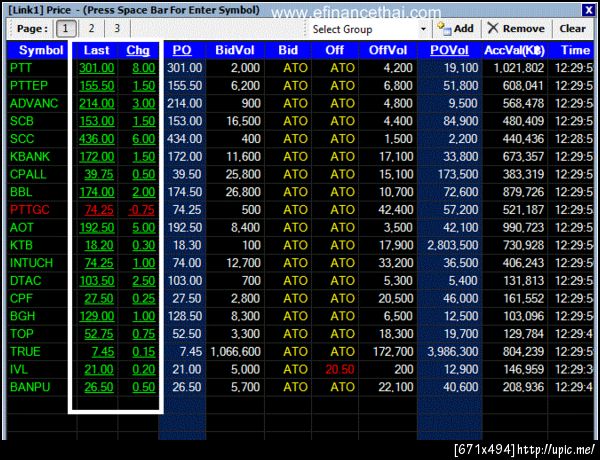Select the TOP symbol
The height and width of the screenshot is (460, 600).
tap(22, 334)
